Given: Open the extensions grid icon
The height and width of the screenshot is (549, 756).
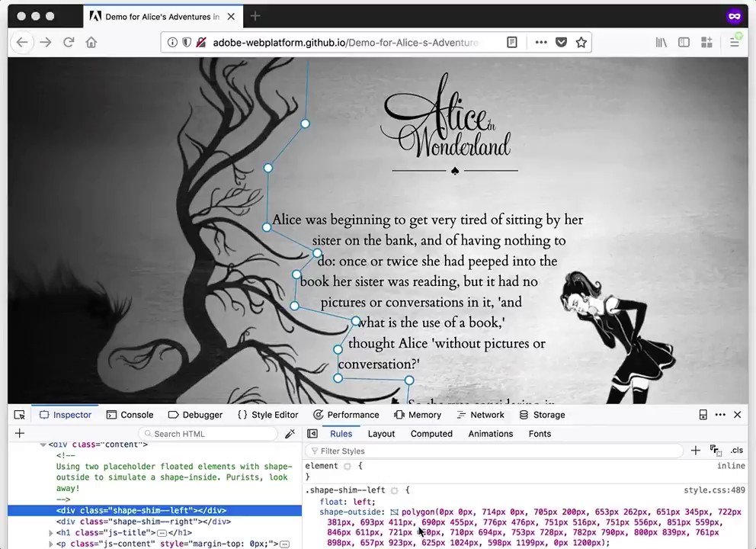Looking at the screenshot, I should pyautogui.click(x=706, y=43).
